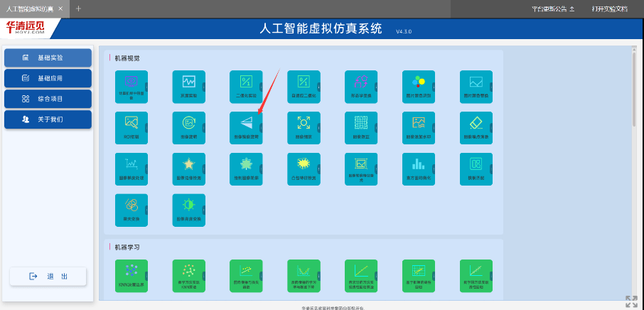Open the 灰度实验 waveform tile
The height and width of the screenshot is (310, 644).
pos(188,87)
